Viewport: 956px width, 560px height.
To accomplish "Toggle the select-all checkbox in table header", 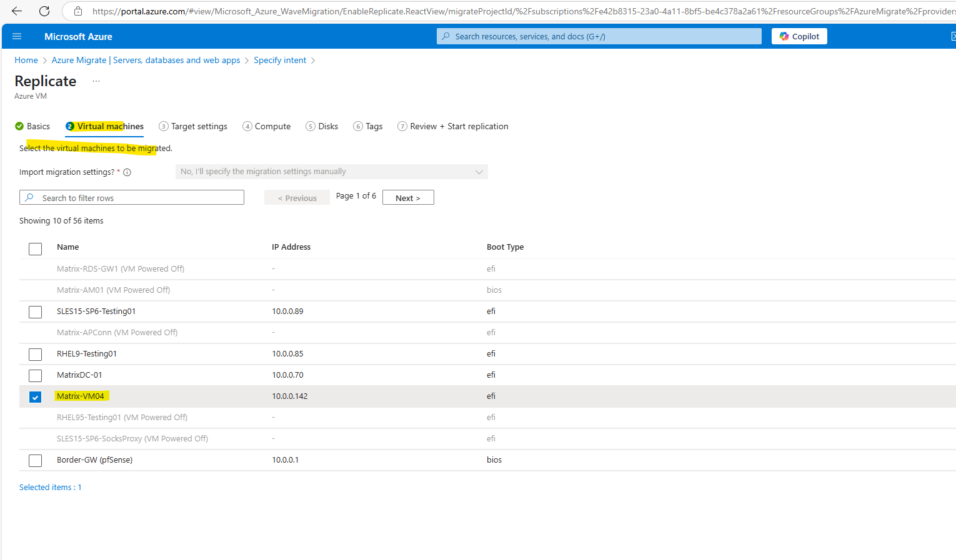I will (36, 248).
